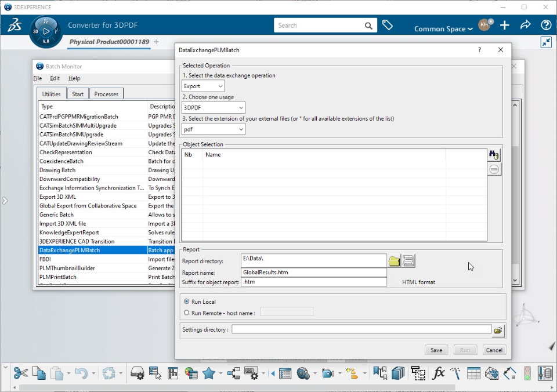Click the Undo arrow icon

(82, 373)
